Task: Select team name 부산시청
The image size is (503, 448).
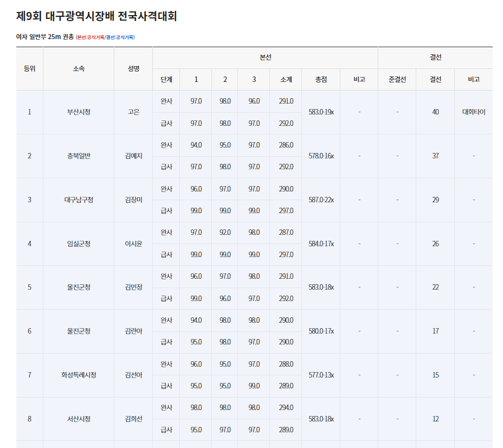Action: coord(79,112)
